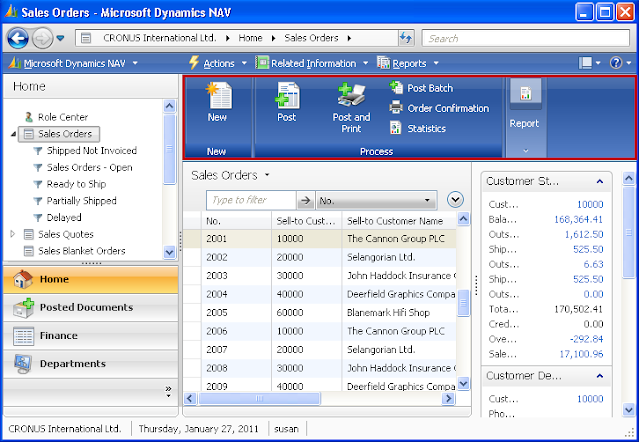The width and height of the screenshot is (639, 442).
Task: Click the filter apply arrow button
Action: tap(305, 200)
